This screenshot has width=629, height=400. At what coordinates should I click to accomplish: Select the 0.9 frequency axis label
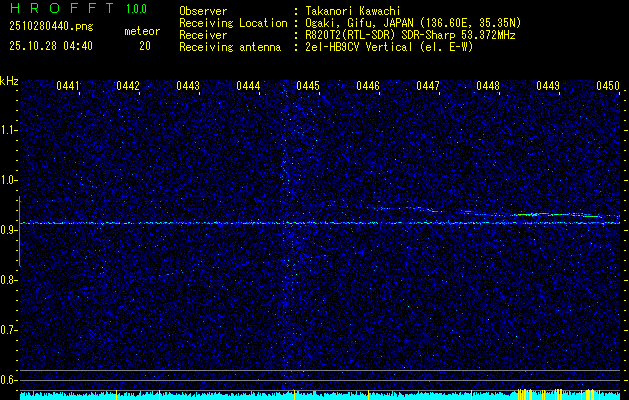point(9,230)
